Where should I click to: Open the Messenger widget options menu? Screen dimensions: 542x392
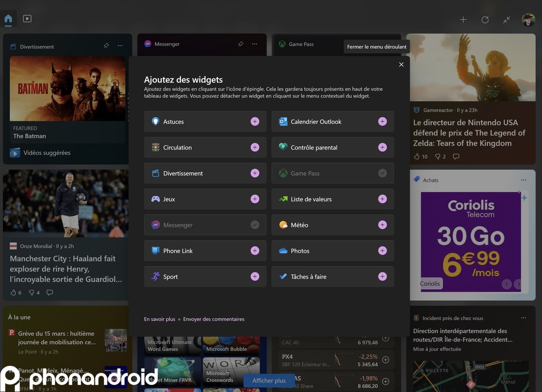click(x=255, y=44)
